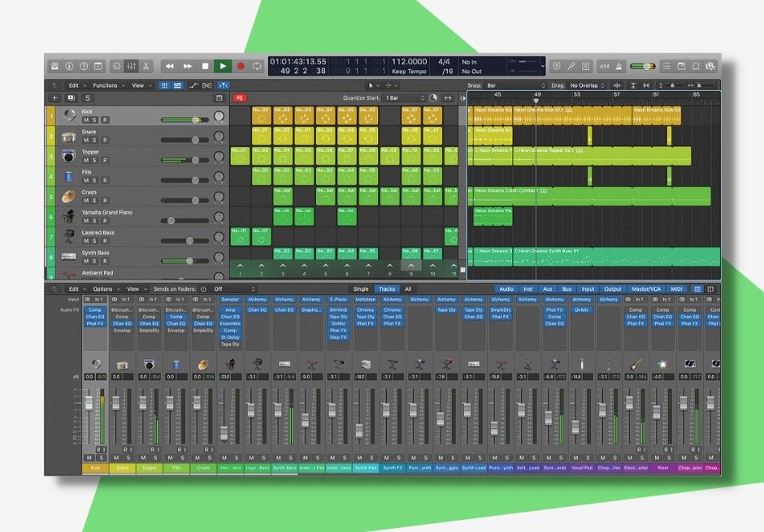Screen dimensions: 764x532
Task: Click the Play button in the transport
Action: coord(223,66)
